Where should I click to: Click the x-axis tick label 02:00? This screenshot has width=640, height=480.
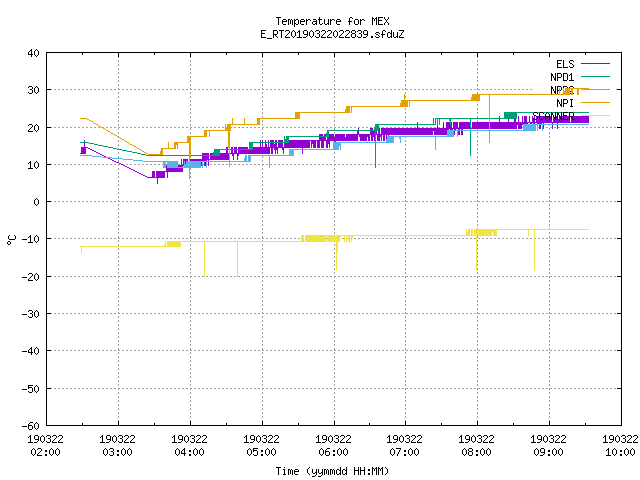coord(45,452)
